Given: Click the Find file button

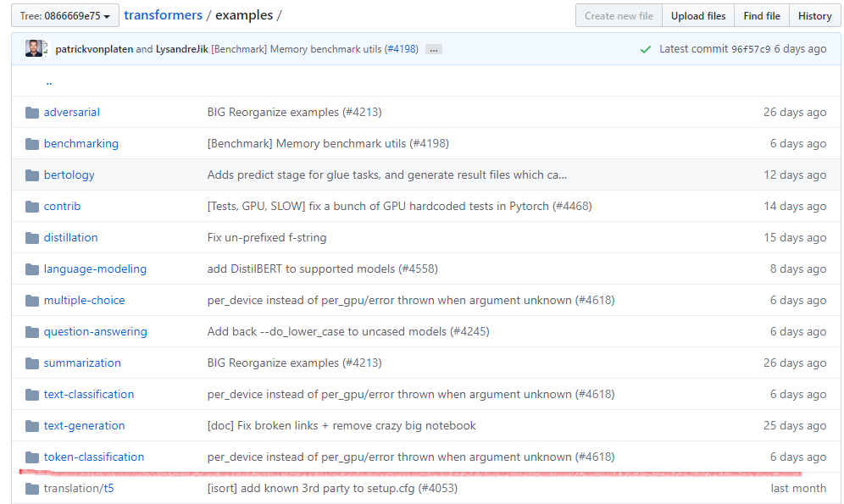Looking at the screenshot, I should 761,15.
